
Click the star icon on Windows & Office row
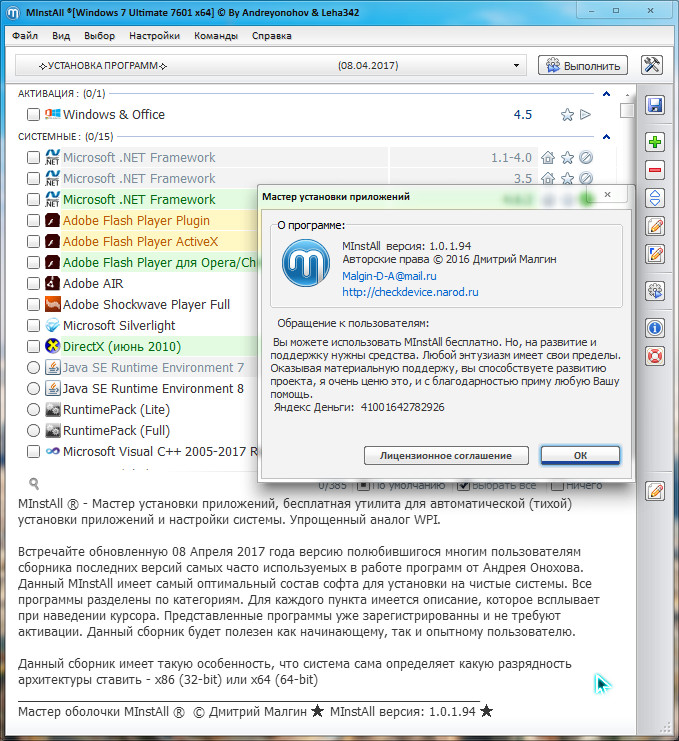(x=567, y=114)
